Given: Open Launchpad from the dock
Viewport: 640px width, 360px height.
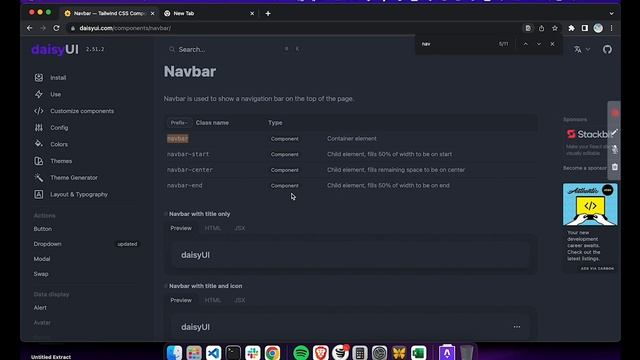Looking at the screenshot, I should pos(194,352).
